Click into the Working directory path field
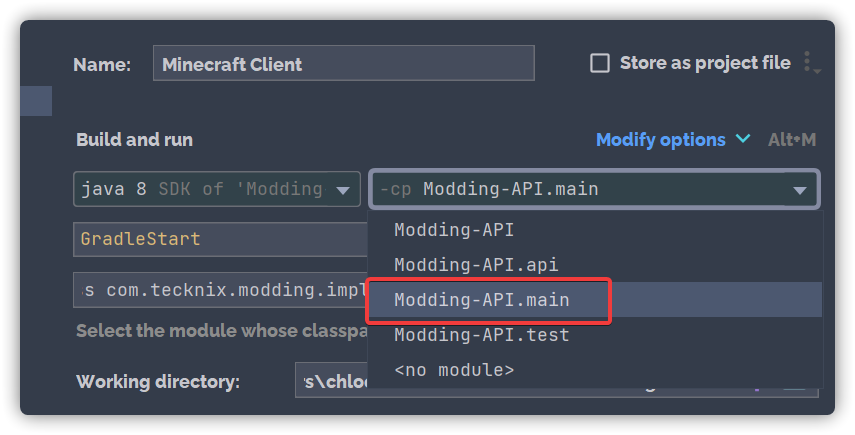Screen dimensions: 855x435 332,380
